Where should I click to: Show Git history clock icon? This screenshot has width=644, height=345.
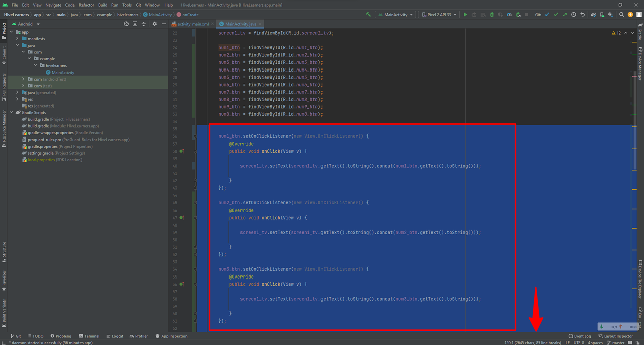pyautogui.click(x=574, y=15)
